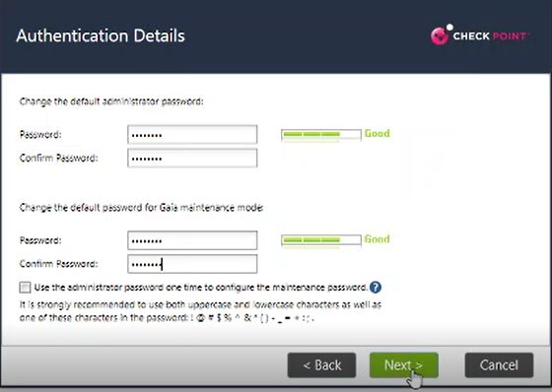The image size is (552, 392).
Task: Click the Good label beside administrator password
Action: tap(377, 133)
